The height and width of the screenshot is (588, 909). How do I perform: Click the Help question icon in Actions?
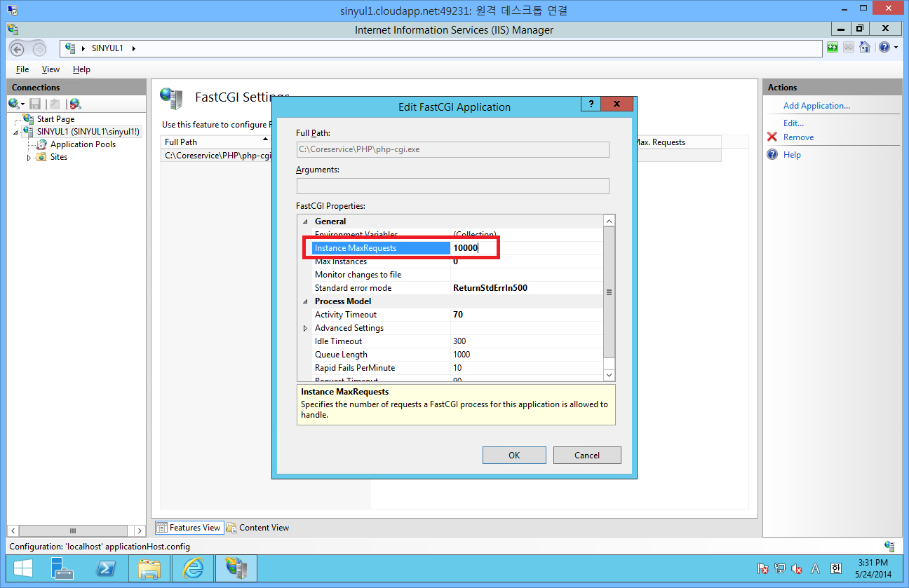(772, 155)
